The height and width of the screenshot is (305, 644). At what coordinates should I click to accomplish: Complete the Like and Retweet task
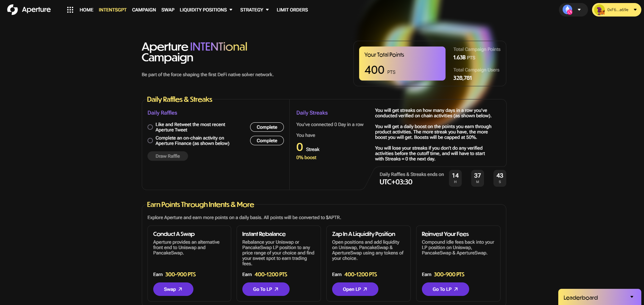[267, 127]
